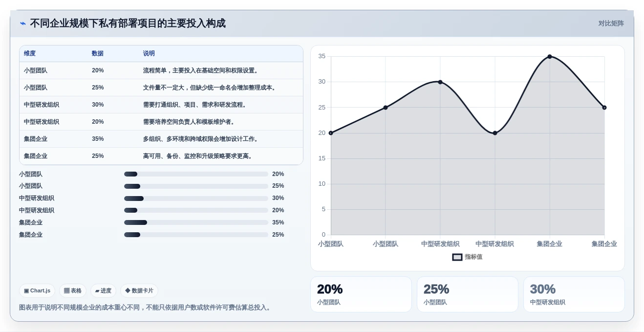644x332 pixels.
Task: Click the footer note starting 图表用于说明
Action: click(x=146, y=308)
